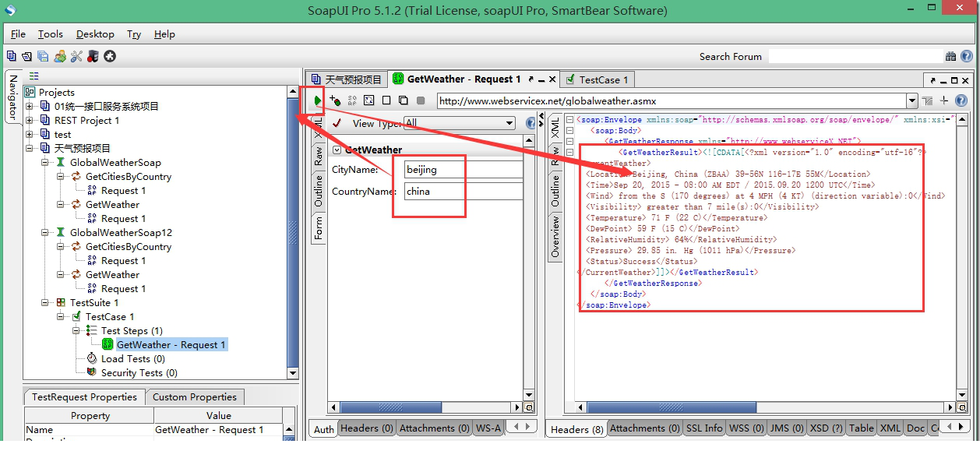Viewport: 980px width, 458px height.
Task: Open the File menu
Action: tap(18, 34)
